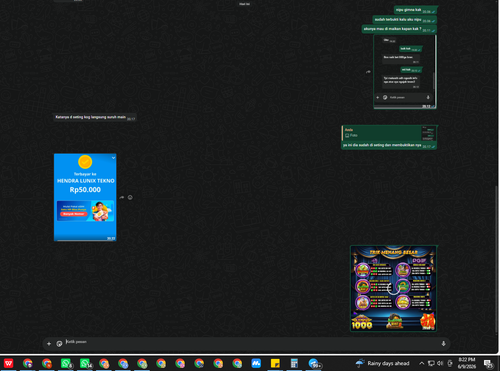Open the attach plus menu in chat
Image resolution: width=500 pixels, height=371 pixels.
click(x=49, y=344)
